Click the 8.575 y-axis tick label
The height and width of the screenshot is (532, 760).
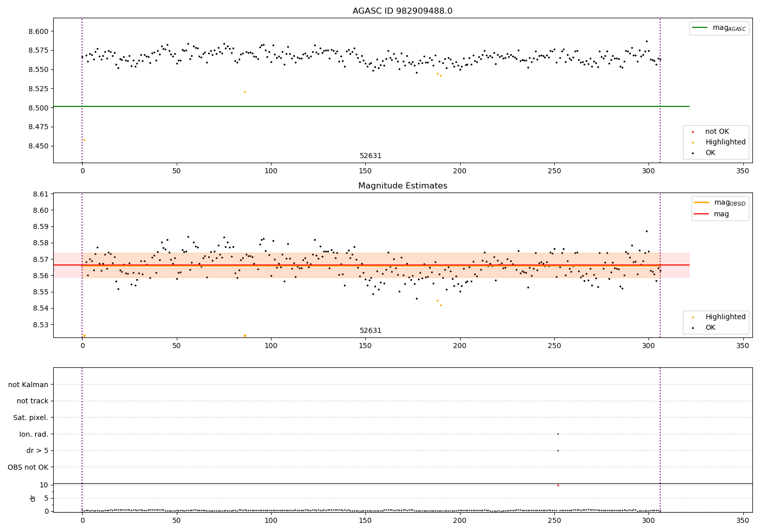pos(38,51)
